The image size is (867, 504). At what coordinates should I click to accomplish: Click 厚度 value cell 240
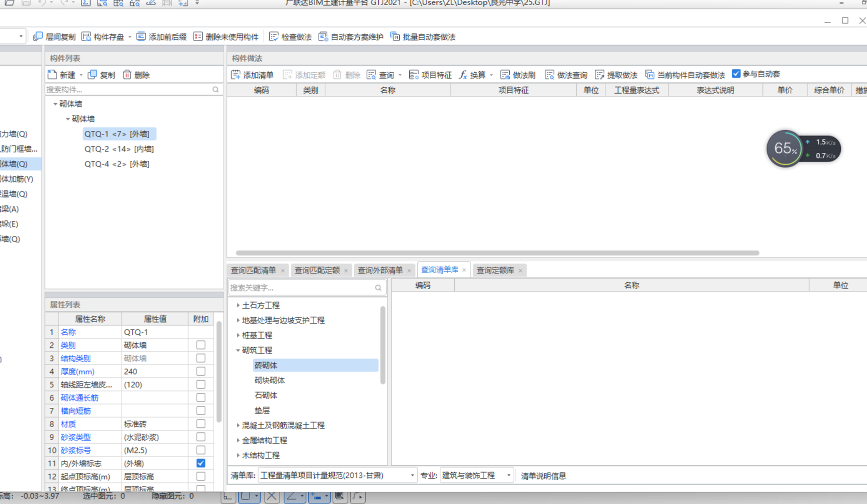[x=155, y=371]
